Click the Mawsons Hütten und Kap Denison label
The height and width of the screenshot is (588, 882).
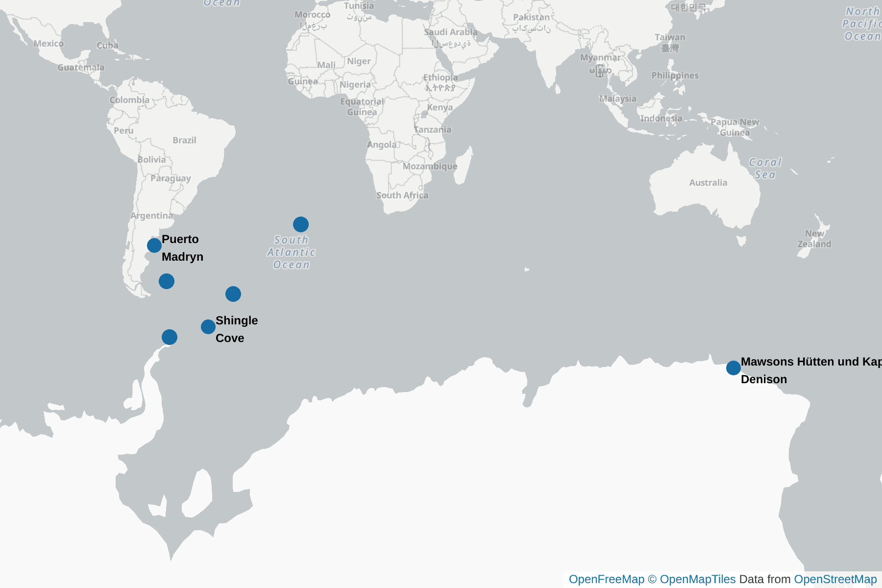[x=811, y=370]
